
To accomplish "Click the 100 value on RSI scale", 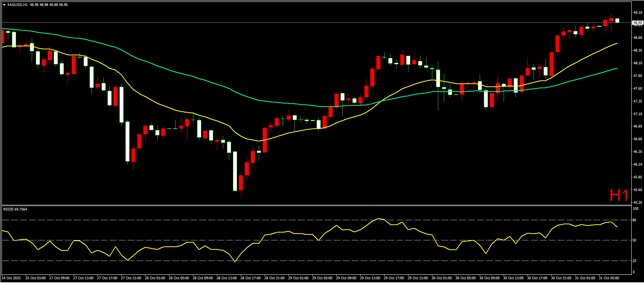I will click(635, 209).
